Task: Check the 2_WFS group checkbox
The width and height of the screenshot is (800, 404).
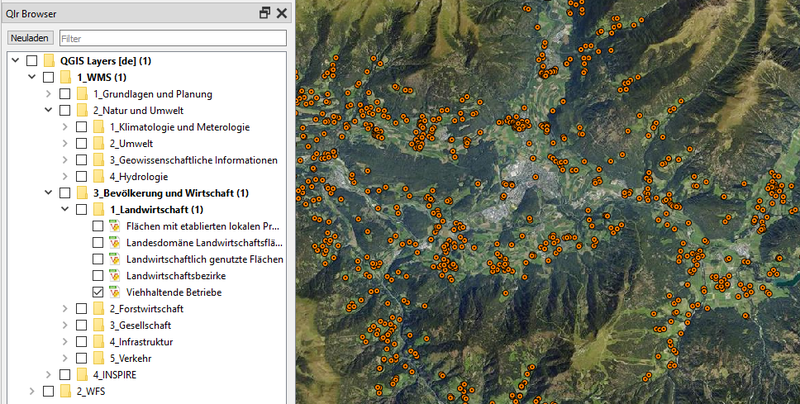Action: click(48, 391)
